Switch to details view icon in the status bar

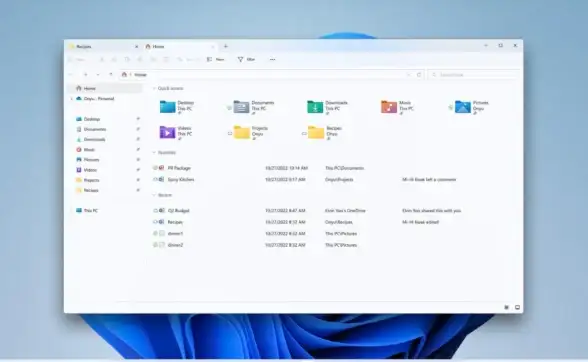pos(506,307)
